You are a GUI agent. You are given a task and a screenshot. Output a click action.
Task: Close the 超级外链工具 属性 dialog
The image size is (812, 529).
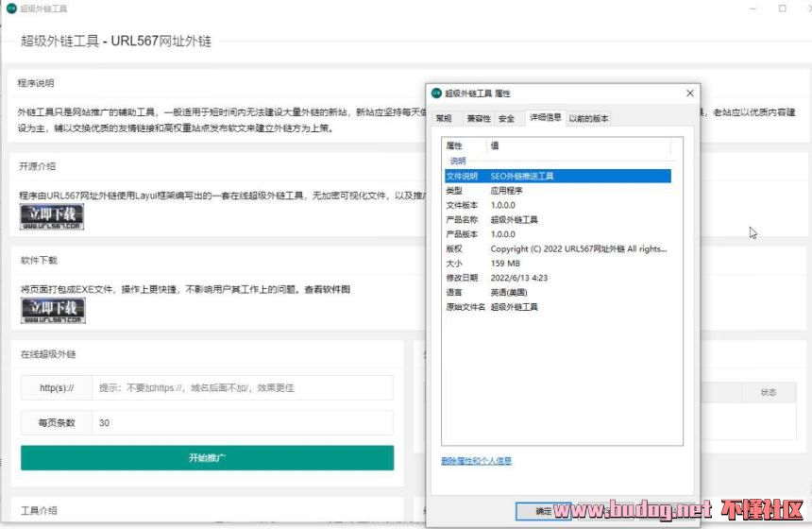coord(690,94)
